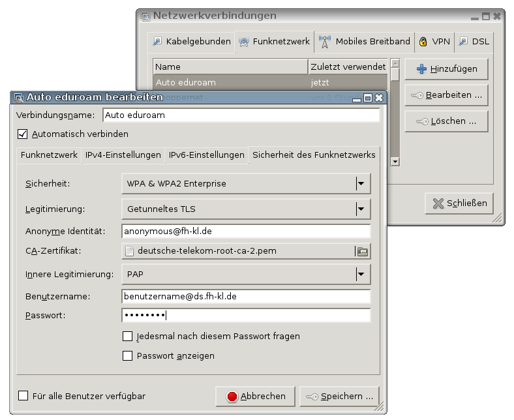Expand the Legitimierung dropdown
The height and width of the screenshot is (420, 514).
pos(246,209)
